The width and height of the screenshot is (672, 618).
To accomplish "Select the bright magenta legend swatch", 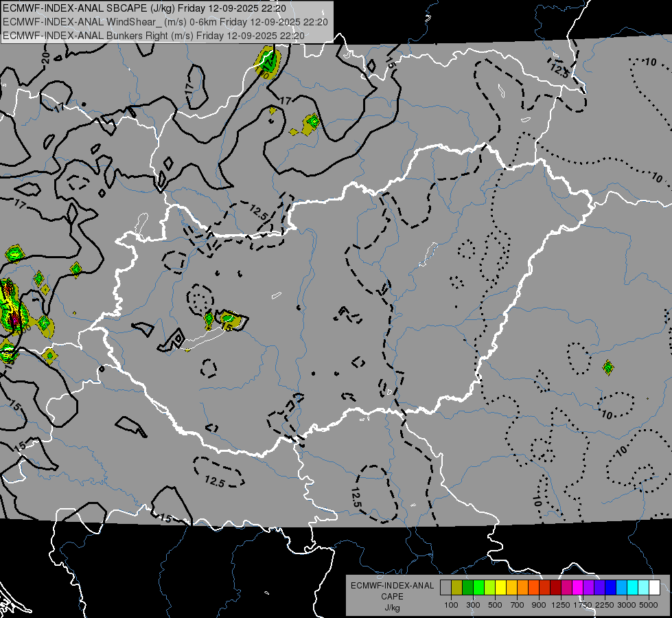I will click(x=578, y=588).
